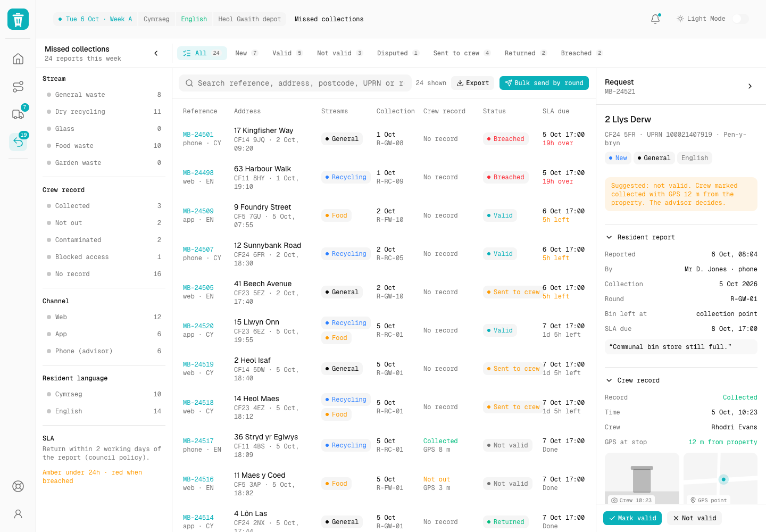Screen dimensions: 766x532
Task: Switch to the Sent to crew tab
Action: 462,53
